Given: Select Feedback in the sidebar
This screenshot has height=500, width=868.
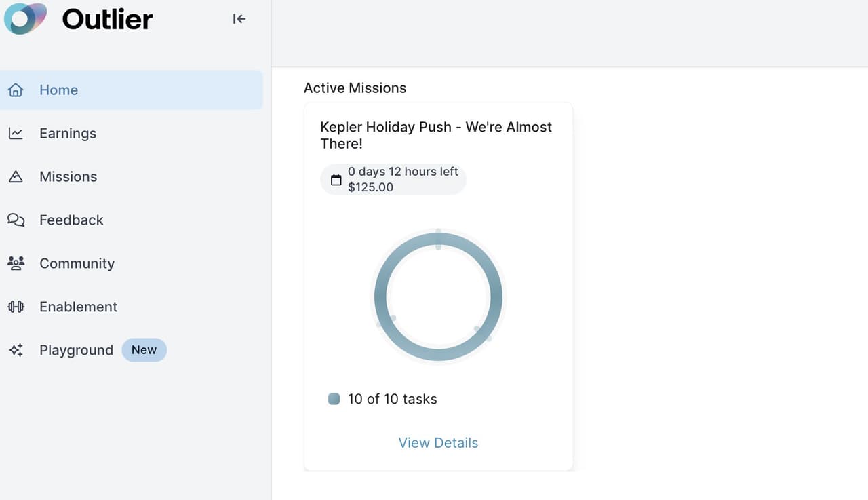Looking at the screenshot, I should click(x=71, y=220).
